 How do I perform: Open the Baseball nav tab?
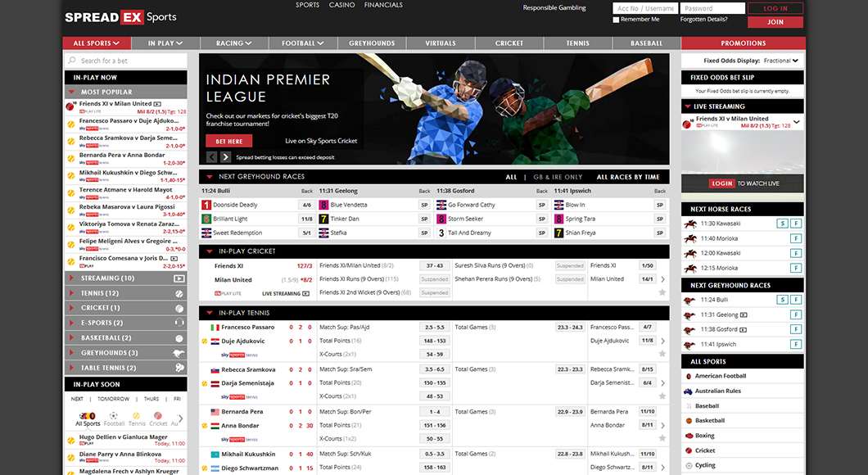tap(647, 43)
